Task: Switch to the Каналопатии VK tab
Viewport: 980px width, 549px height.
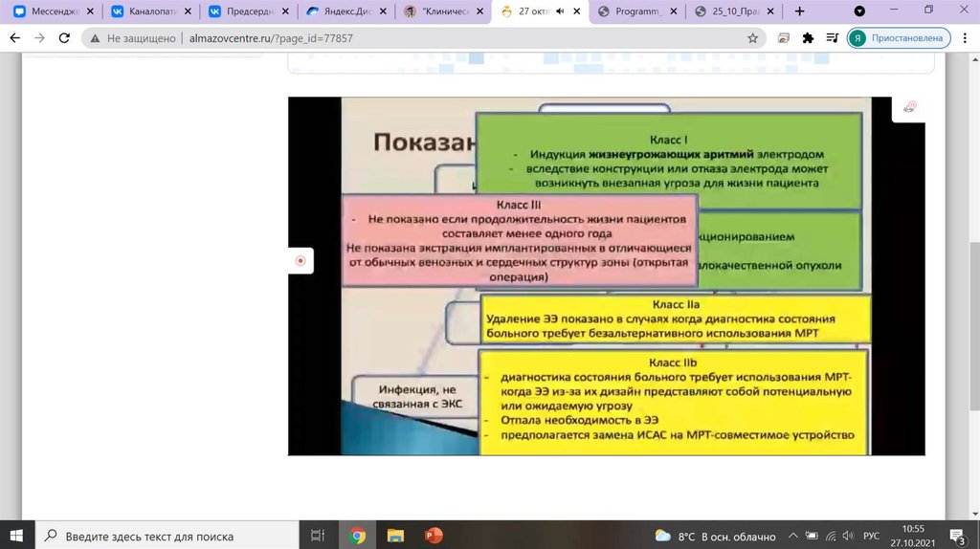Action: (145, 11)
